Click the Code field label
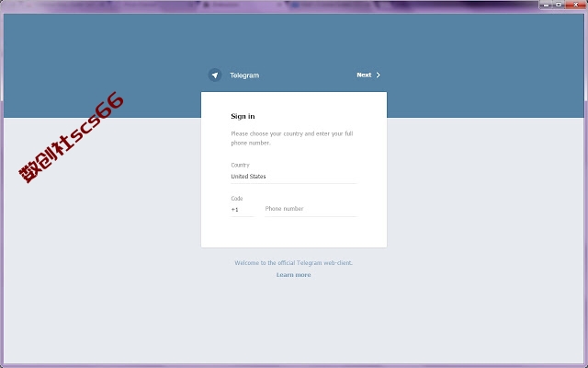588x368 pixels. [237, 199]
